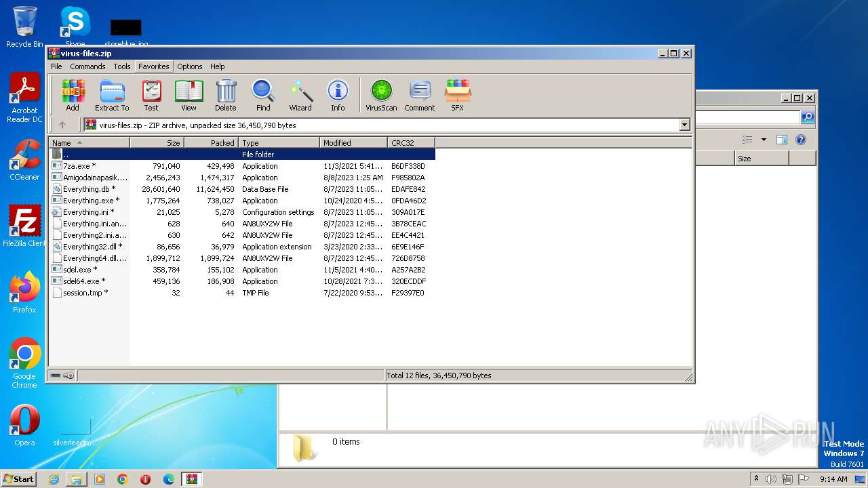This screenshot has height=488, width=868.
Task: Click the disk/key icon in status bar
Action: pos(62,375)
